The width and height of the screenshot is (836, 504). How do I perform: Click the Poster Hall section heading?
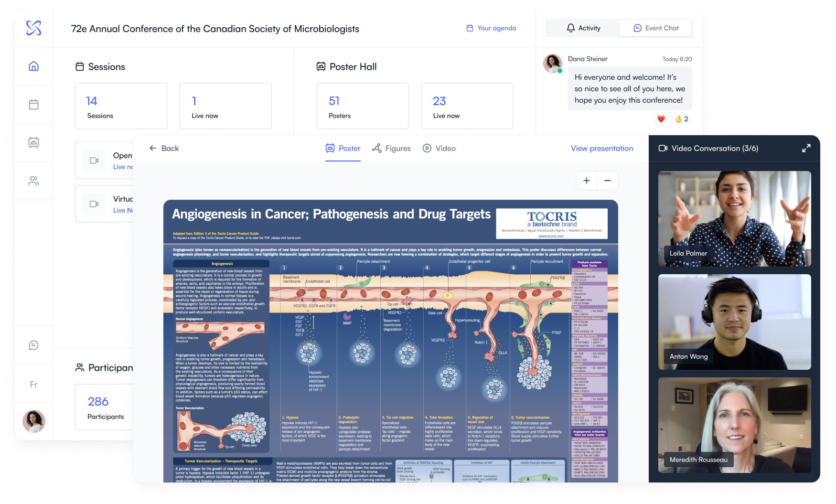coord(346,67)
